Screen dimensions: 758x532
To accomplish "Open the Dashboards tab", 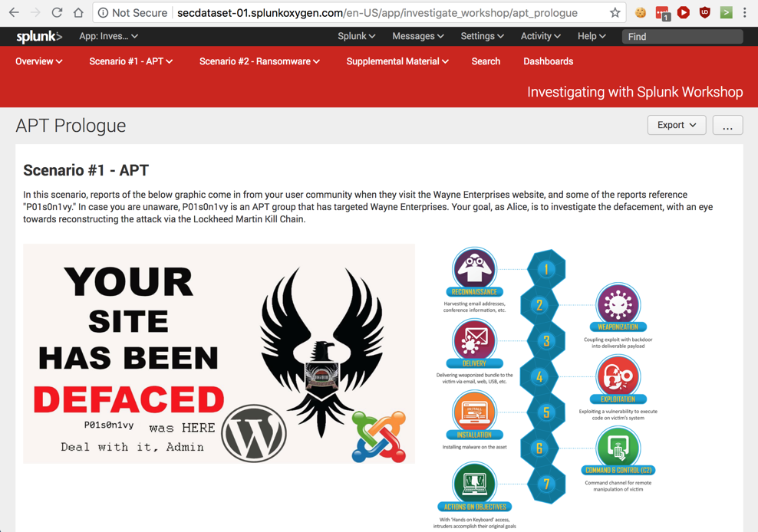I will click(549, 61).
